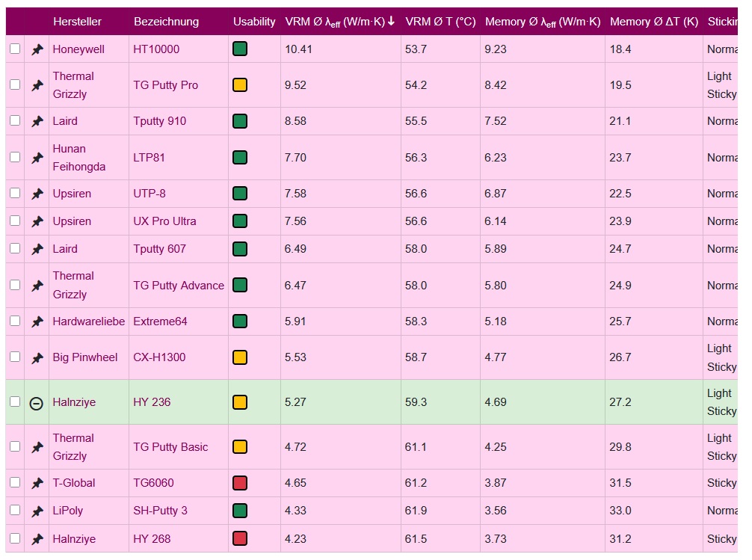The height and width of the screenshot is (560, 752).
Task: Check the Upsiren UTP-8 checkbox
Action: tap(15, 193)
